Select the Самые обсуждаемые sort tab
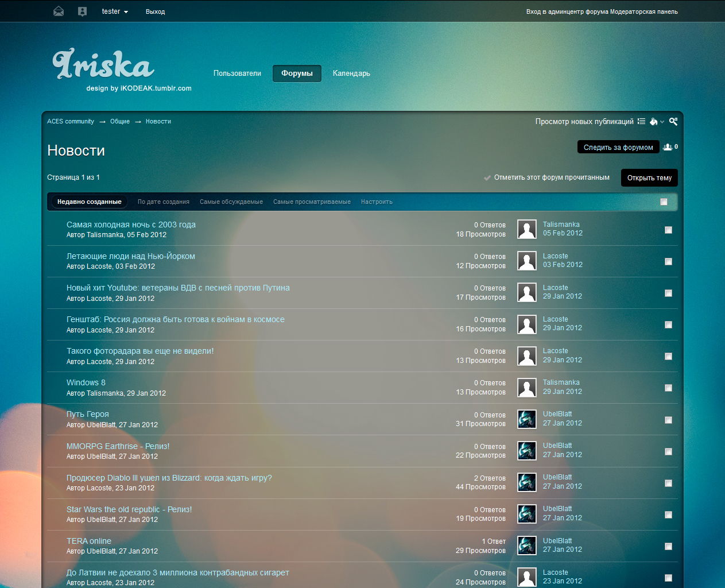725x588 pixels. tap(231, 202)
